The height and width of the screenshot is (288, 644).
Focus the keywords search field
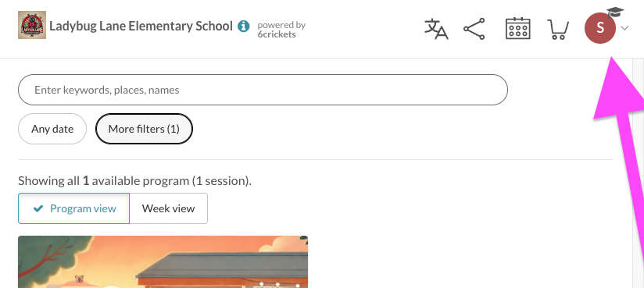(x=263, y=90)
